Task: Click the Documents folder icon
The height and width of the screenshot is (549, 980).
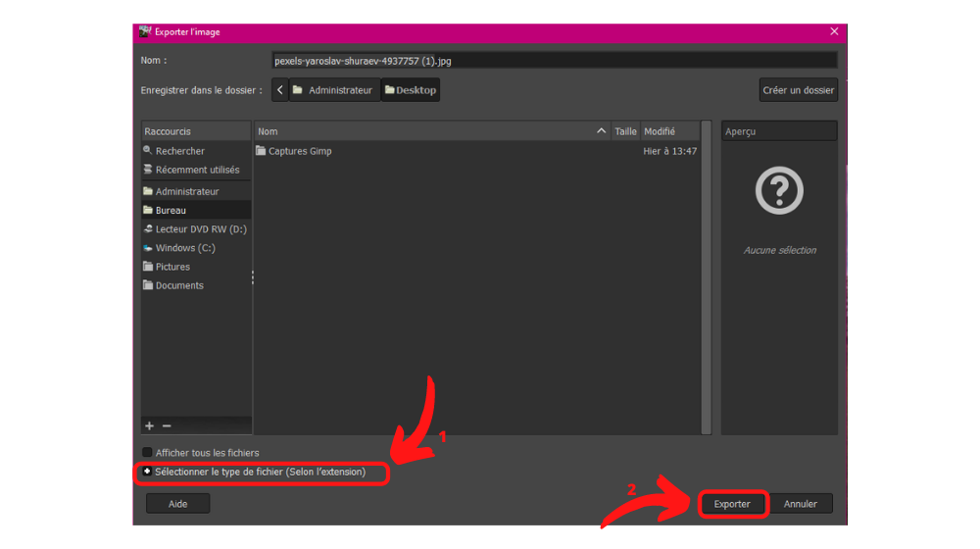Action: (x=148, y=285)
